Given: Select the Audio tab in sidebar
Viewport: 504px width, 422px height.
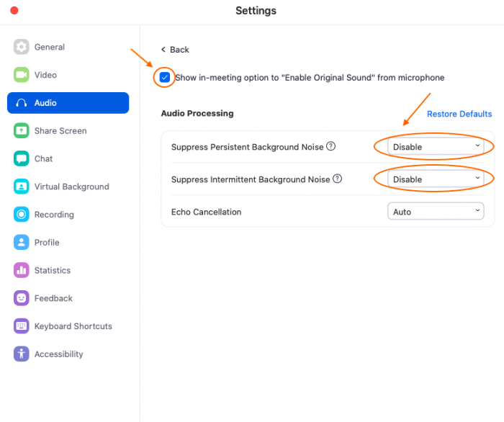Looking at the screenshot, I should click(68, 103).
